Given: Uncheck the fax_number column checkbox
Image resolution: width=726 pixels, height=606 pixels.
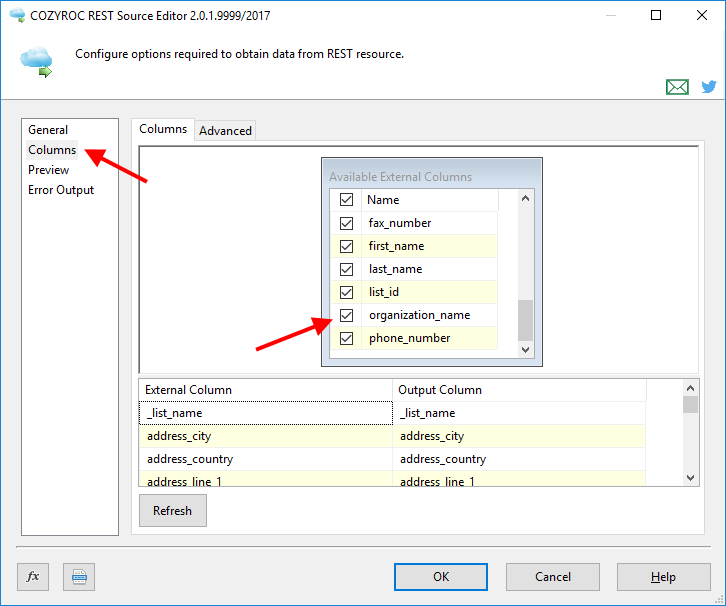Looking at the screenshot, I should (x=346, y=223).
